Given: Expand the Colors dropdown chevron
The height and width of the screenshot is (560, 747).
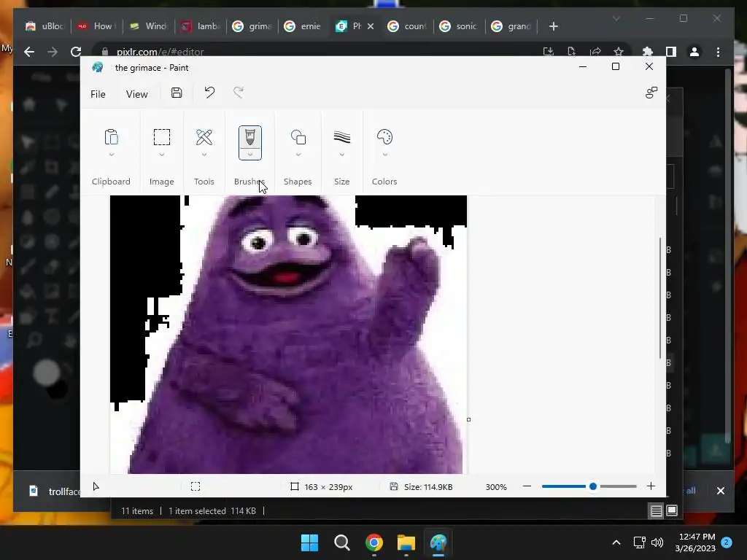Looking at the screenshot, I should click(x=384, y=155).
